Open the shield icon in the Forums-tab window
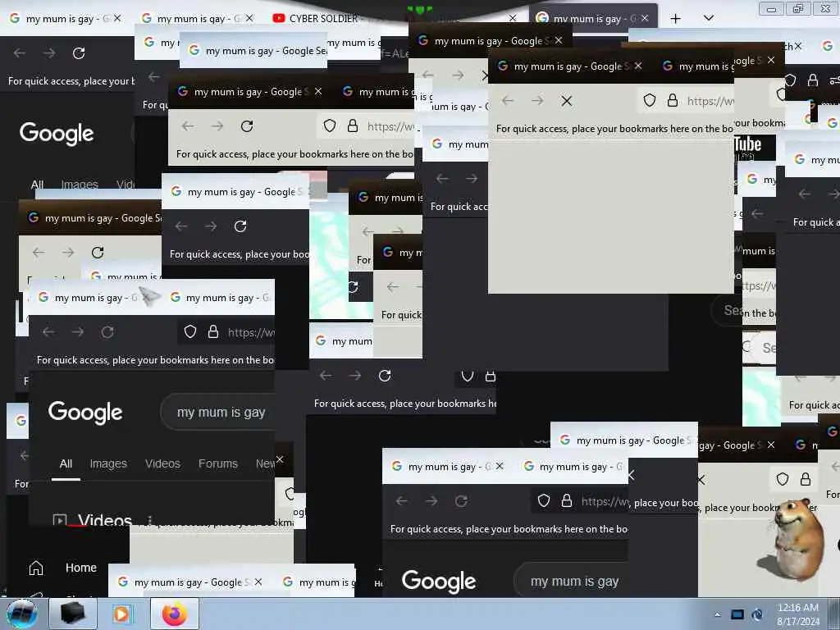 tap(190, 331)
